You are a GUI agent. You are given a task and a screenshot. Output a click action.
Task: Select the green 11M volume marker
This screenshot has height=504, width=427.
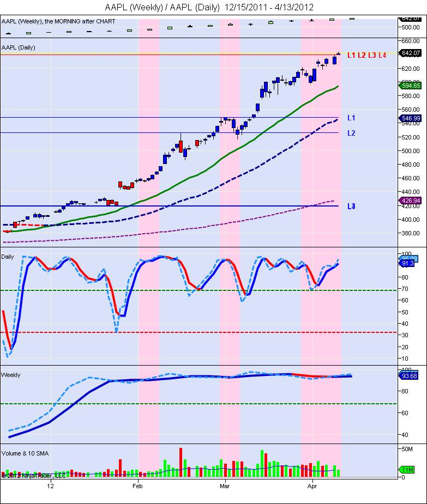(x=407, y=470)
